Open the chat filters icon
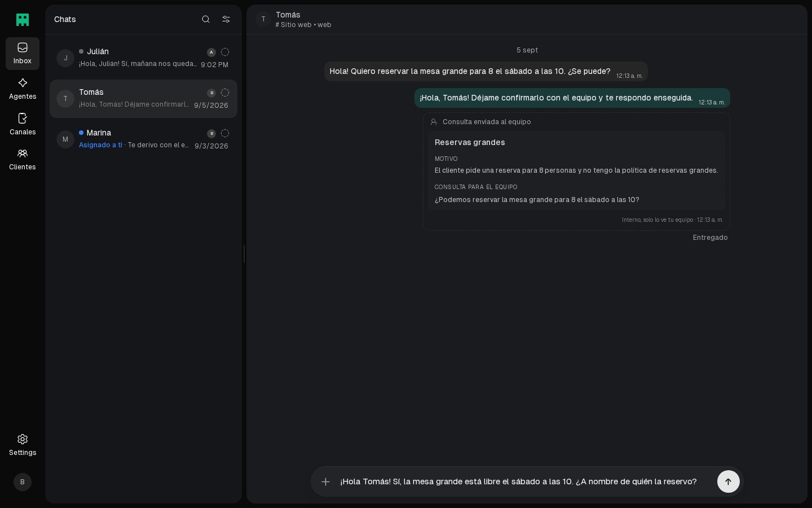This screenshot has width=812, height=508. [x=226, y=19]
